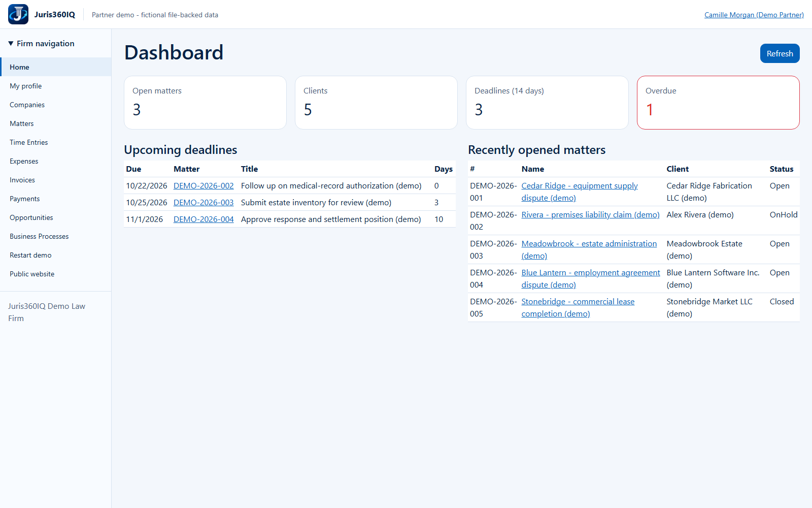The height and width of the screenshot is (508, 812).
Task: Open Blue Lantern employment agreement dispute
Action: tap(591, 279)
